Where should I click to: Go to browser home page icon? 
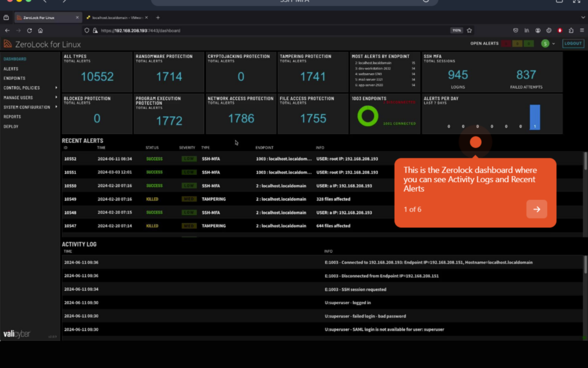tap(40, 31)
